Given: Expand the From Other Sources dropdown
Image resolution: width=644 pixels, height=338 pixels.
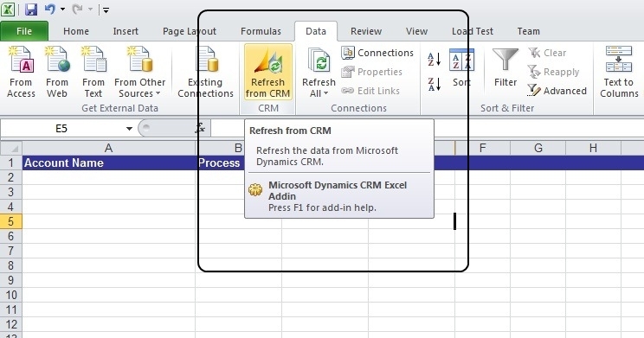Looking at the screenshot, I should [x=139, y=72].
